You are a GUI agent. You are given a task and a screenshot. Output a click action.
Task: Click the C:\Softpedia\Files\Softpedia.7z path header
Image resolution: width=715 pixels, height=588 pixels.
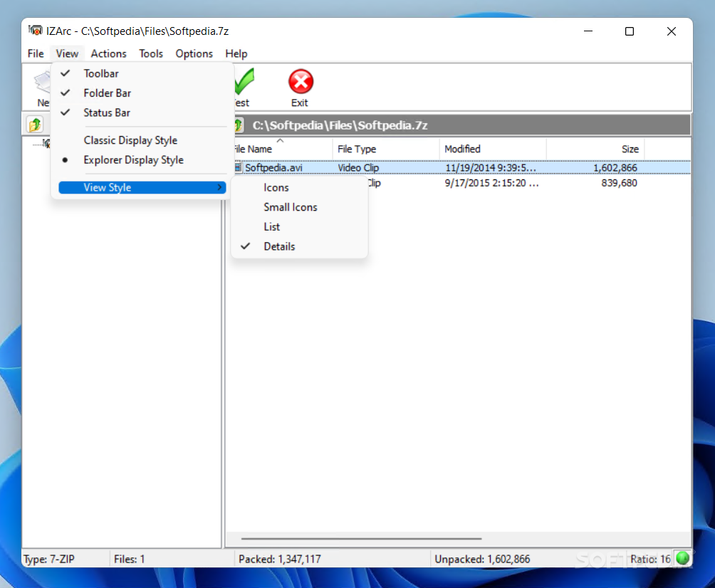click(340, 125)
